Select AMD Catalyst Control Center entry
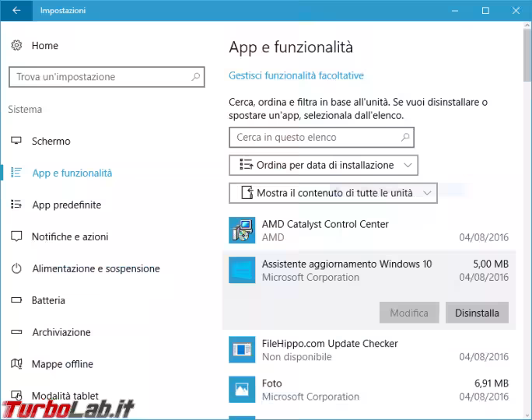 tap(369, 230)
